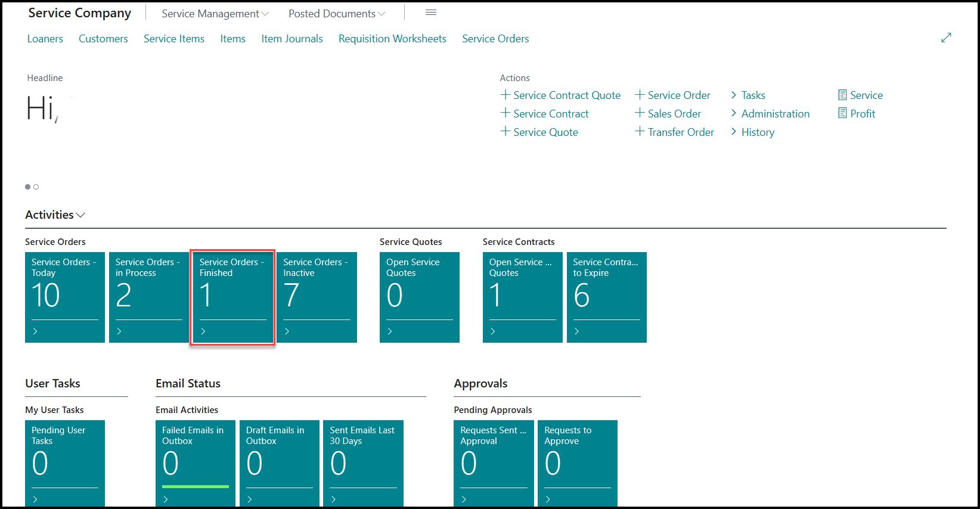Open the hamburger menu icon in the navigation bar
The height and width of the screenshot is (509, 980).
click(x=431, y=13)
